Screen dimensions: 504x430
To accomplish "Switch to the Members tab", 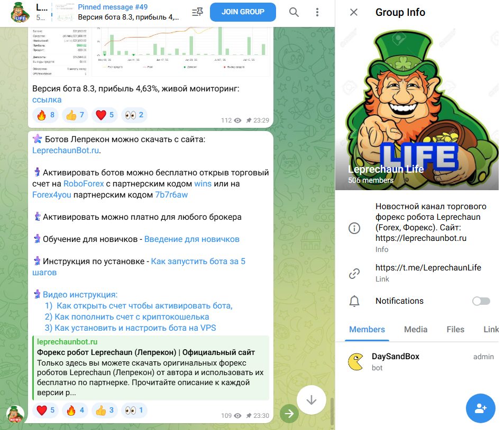I will point(366,330).
